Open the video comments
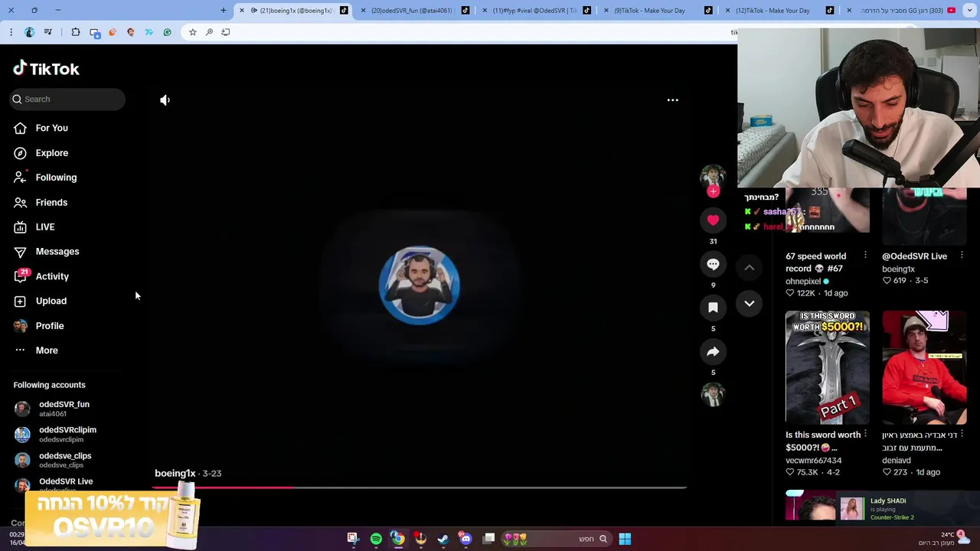This screenshot has height=551, width=980. pos(713,264)
